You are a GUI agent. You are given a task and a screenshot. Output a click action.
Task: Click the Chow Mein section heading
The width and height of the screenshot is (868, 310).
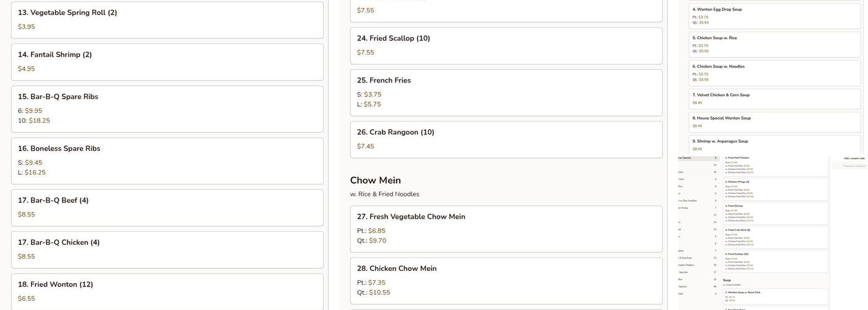point(375,180)
